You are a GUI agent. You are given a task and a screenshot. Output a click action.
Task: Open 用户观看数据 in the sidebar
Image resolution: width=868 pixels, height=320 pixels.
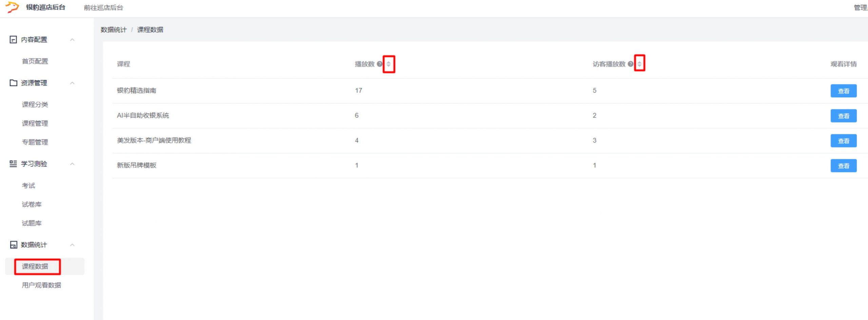tap(41, 285)
